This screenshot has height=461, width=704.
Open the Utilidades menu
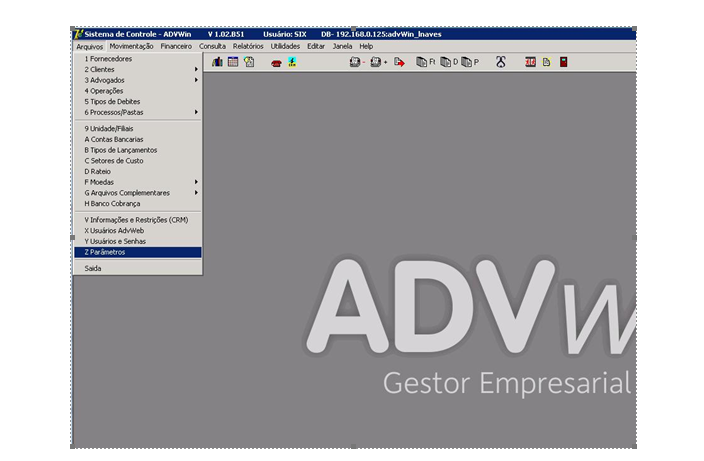click(x=285, y=46)
